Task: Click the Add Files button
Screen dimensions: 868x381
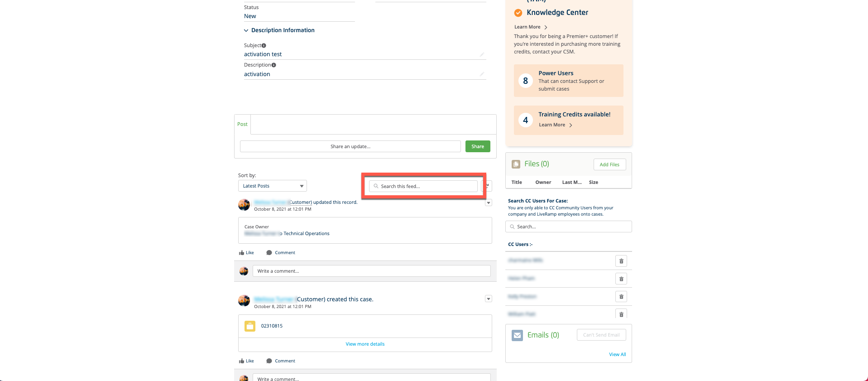Action: (x=609, y=164)
